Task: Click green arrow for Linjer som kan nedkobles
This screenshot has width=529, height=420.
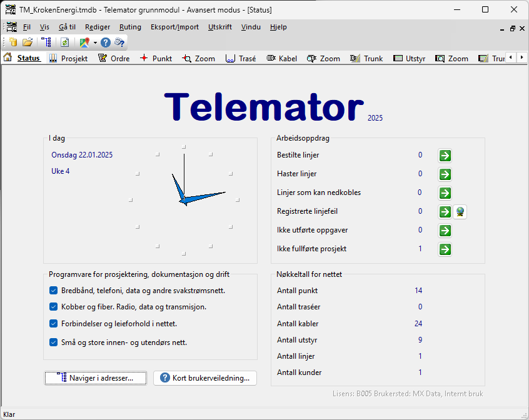Action: (x=445, y=193)
